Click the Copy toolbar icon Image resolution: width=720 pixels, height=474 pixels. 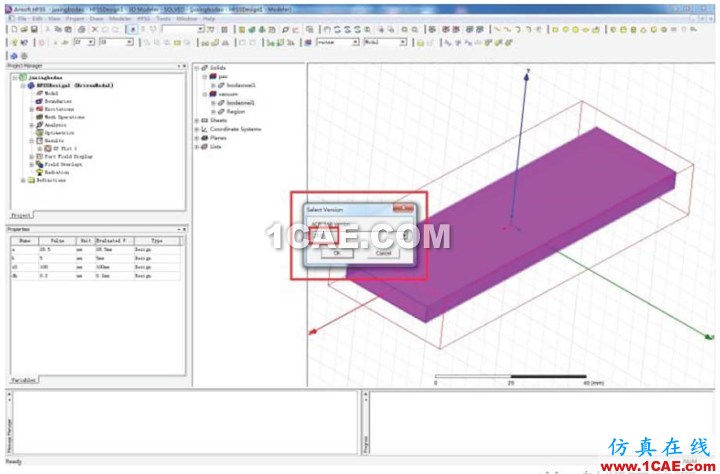point(58,29)
